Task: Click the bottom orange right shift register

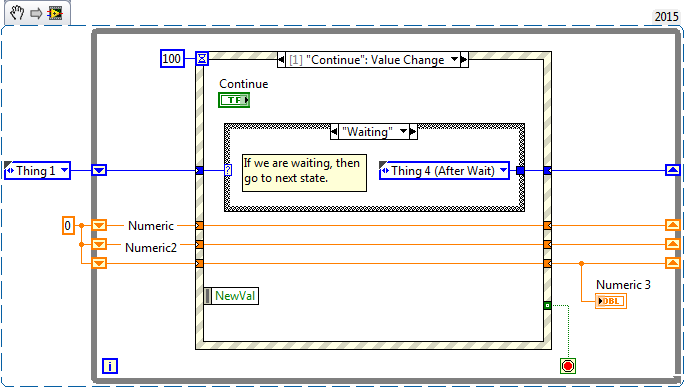Action: click(x=673, y=263)
